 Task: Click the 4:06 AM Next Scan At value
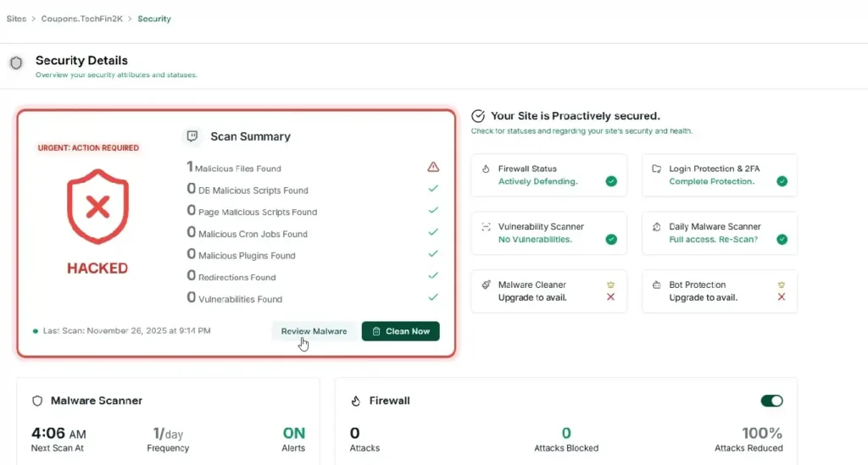(x=58, y=434)
